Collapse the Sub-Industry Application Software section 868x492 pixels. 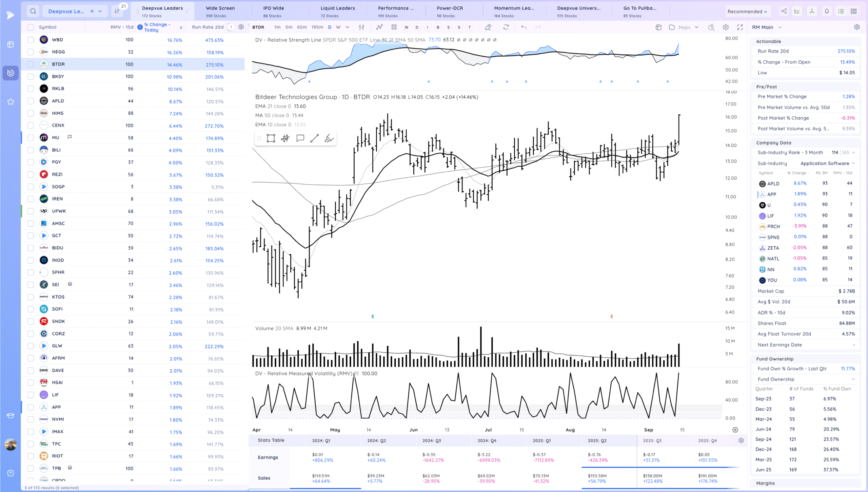tap(853, 163)
